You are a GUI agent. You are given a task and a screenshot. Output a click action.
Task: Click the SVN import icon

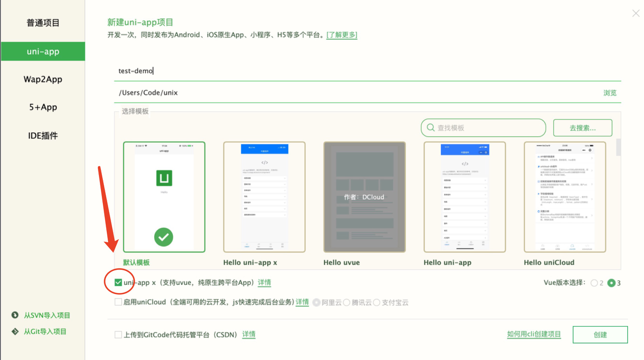pyautogui.click(x=15, y=315)
